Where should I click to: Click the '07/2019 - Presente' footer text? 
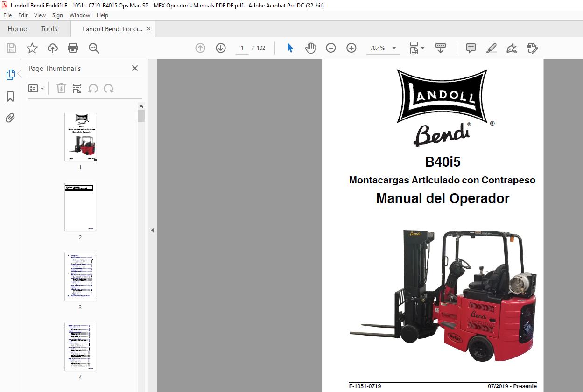coord(513,386)
